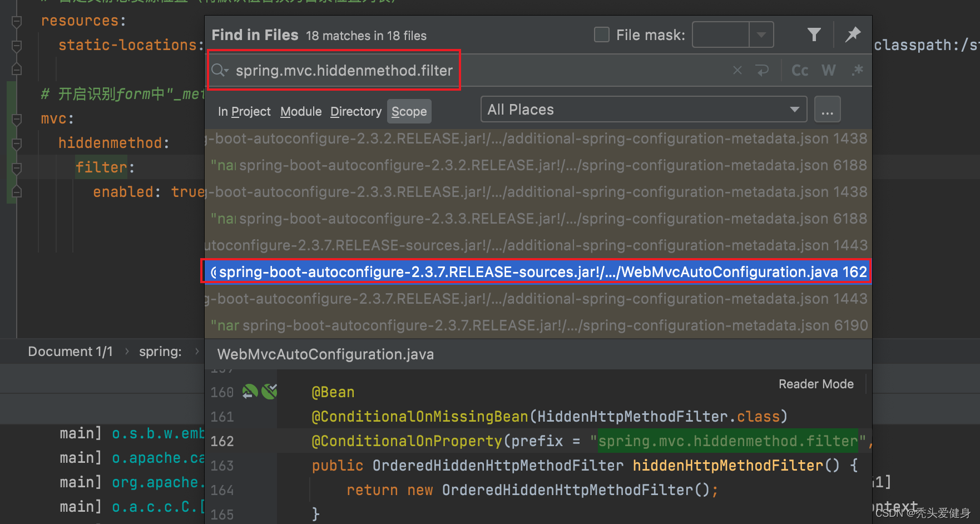Screen dimensions: 980x524
Task: Open the File mask dropdown arrow
Action: point(761,35)
